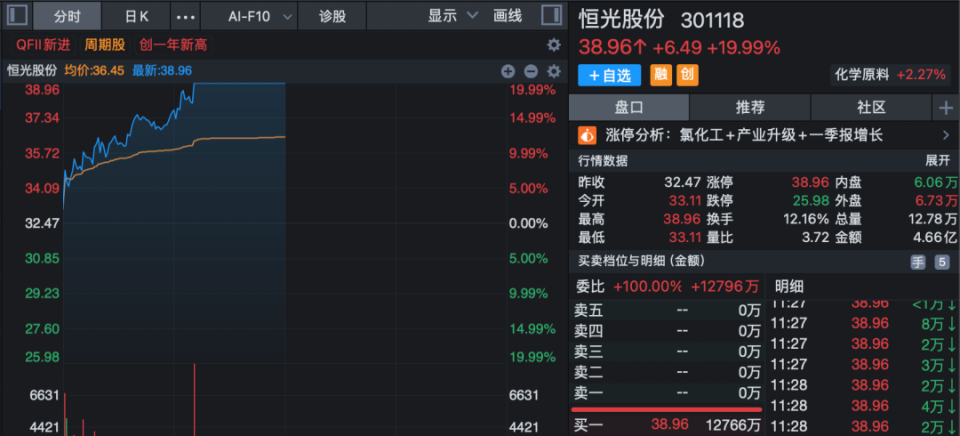Switch to 分时 chart tab
960x436 pixels.
click(x=67, y=17)
